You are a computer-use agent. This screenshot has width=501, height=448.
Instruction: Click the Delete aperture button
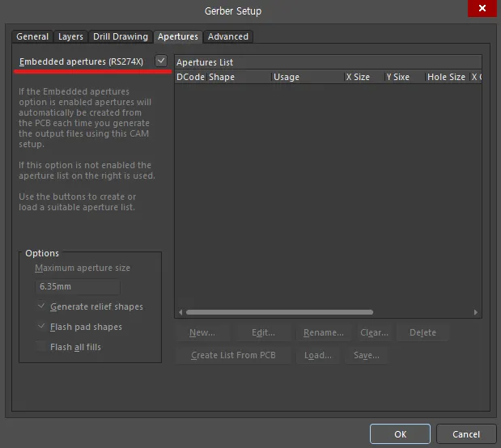422,332
